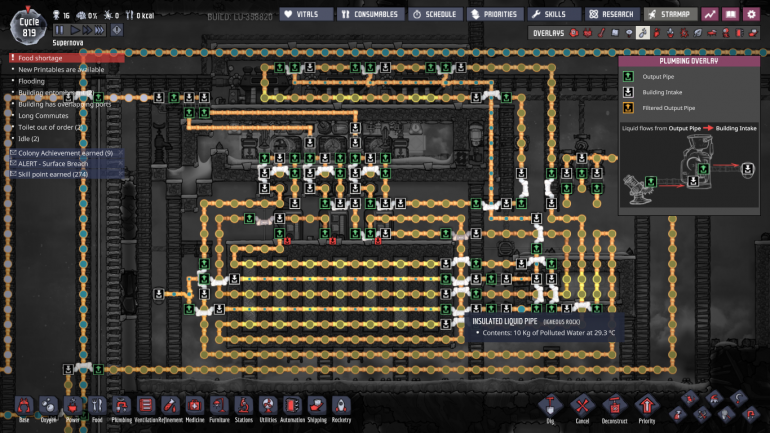Toggle the Exosuit overlay
Image resolution: width=770 pixels, height=433 pixels.
[x=725, y=33]
